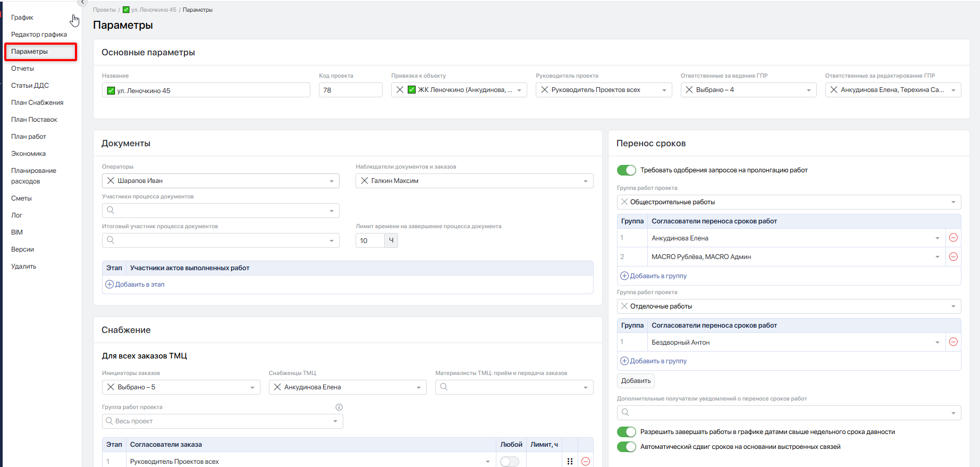Toggle requiring approval of prolongation requests
Viewport: 980px width, 467px height.
pyautogui.click(x=626, y=170)
